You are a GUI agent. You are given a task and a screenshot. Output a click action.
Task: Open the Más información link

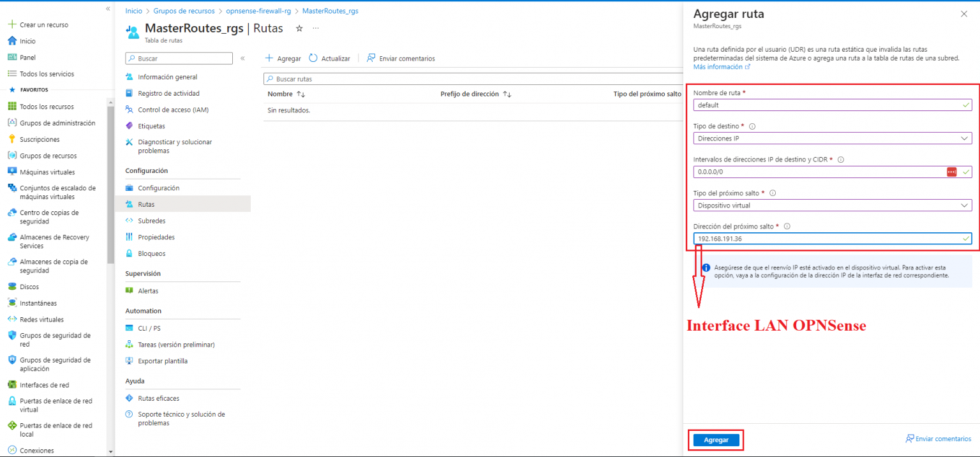coord(717,66)
